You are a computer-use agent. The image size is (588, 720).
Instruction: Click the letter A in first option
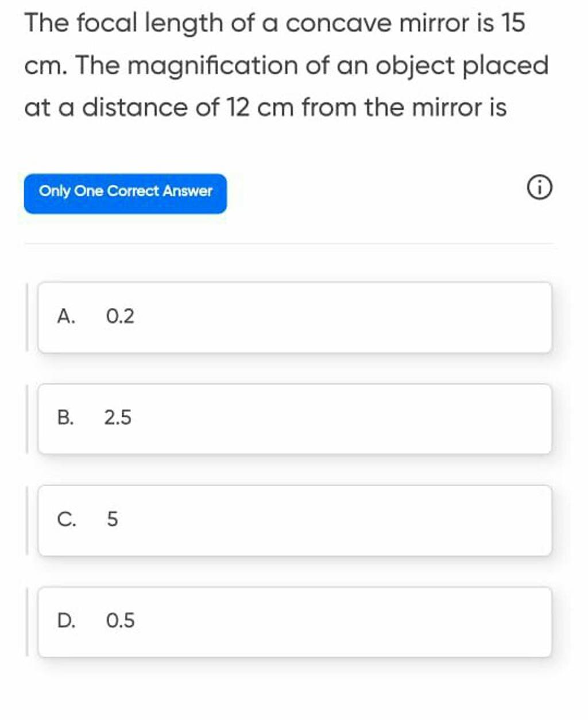coord(66,317)
